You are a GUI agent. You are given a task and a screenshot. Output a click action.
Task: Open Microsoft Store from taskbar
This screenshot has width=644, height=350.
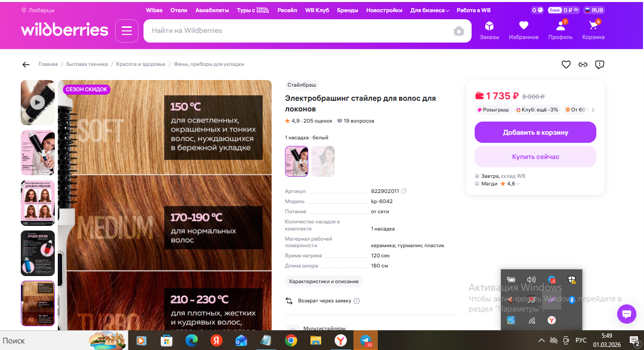pos(166,340)
